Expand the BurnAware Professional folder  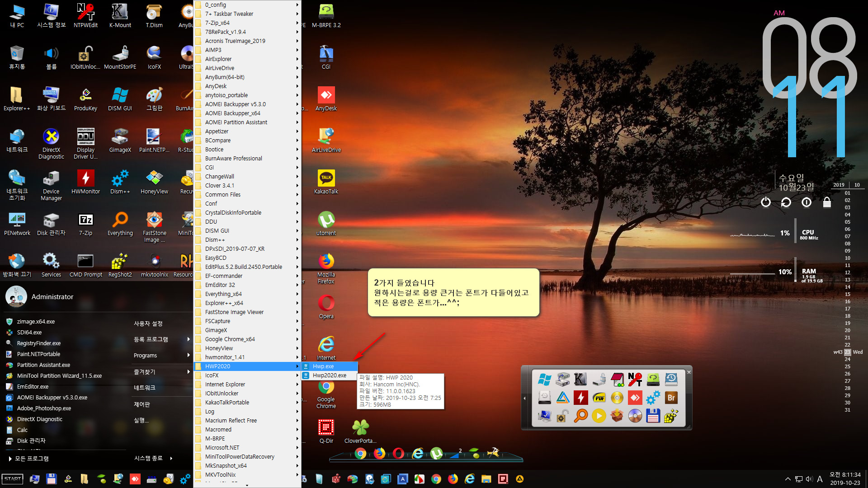[247, 158]
